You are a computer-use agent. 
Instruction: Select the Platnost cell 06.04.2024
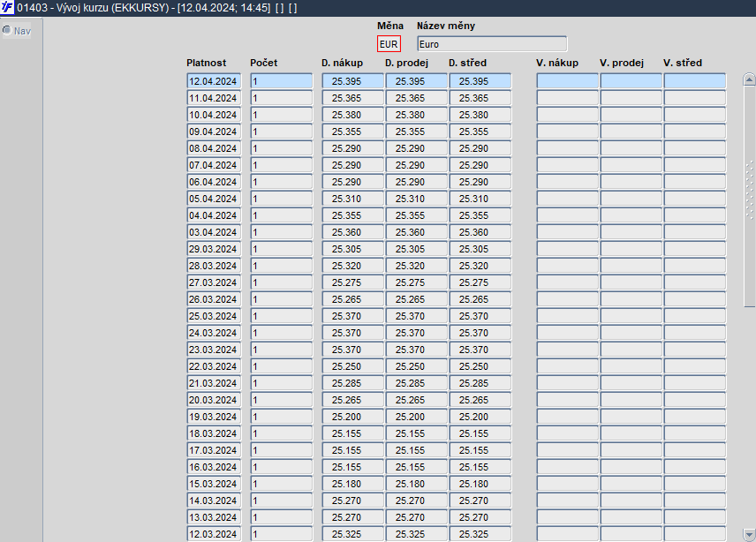214,182
